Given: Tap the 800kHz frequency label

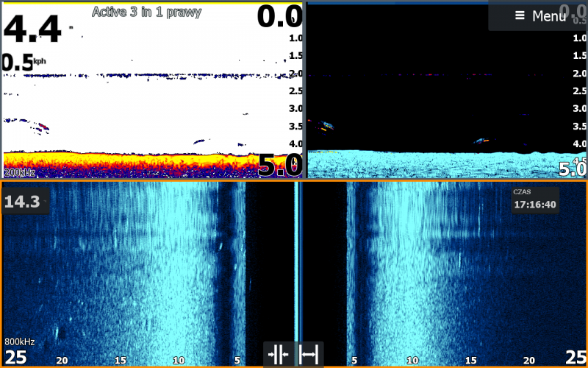Looking at the screenshot, I should click(20, 342).
